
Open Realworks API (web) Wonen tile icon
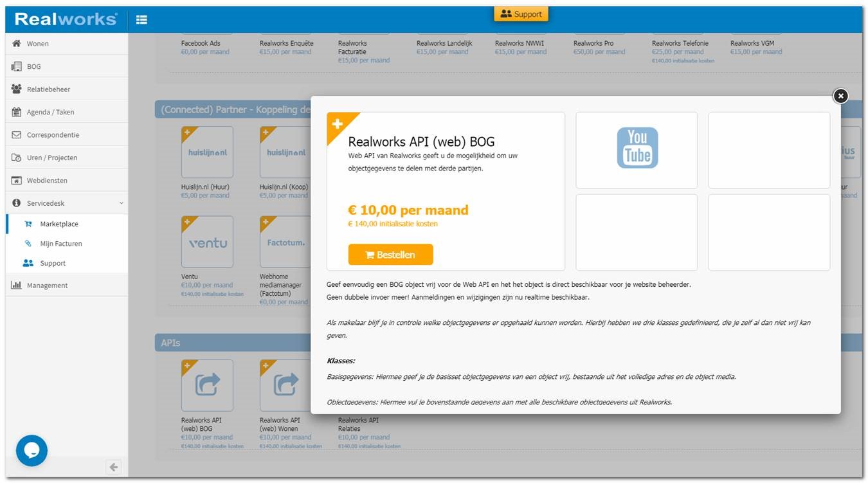(285, 386)
